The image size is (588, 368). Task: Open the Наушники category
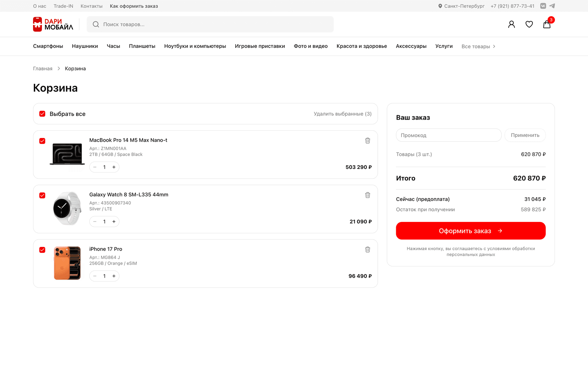[x=85, y=46]
